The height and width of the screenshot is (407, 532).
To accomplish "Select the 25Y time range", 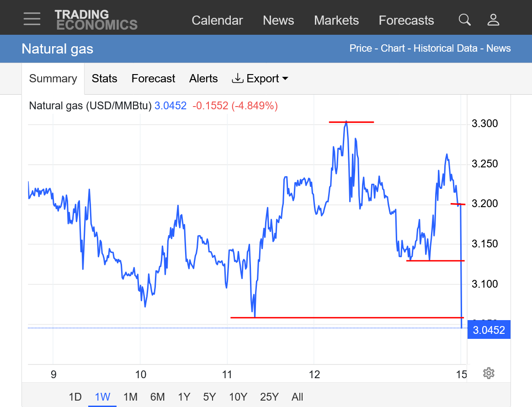I will tap(269, 396).
